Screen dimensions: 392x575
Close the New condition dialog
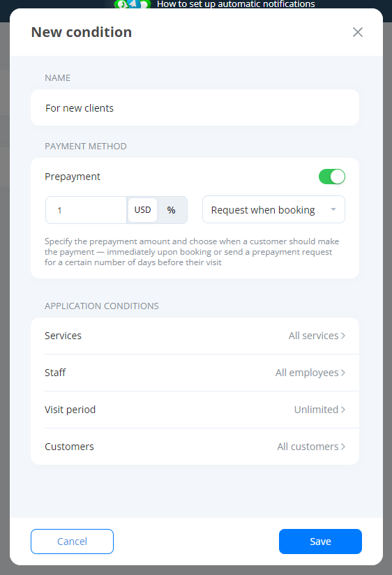point(358,32)
